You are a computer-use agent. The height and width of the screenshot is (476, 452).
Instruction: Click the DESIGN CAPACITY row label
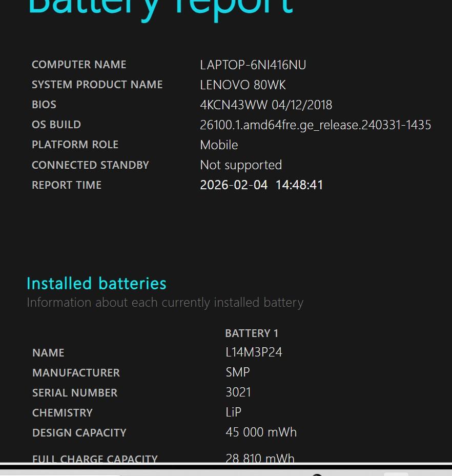click(x=79, y=433)
